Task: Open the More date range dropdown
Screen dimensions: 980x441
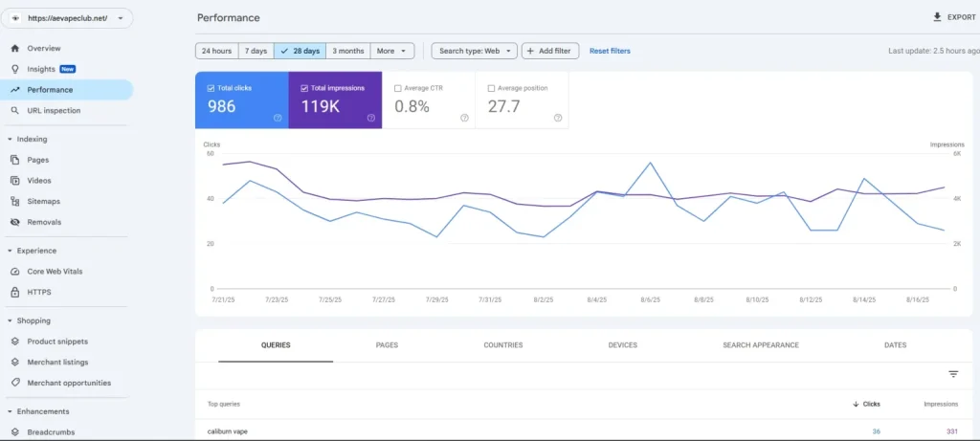Action: [392, 52]
